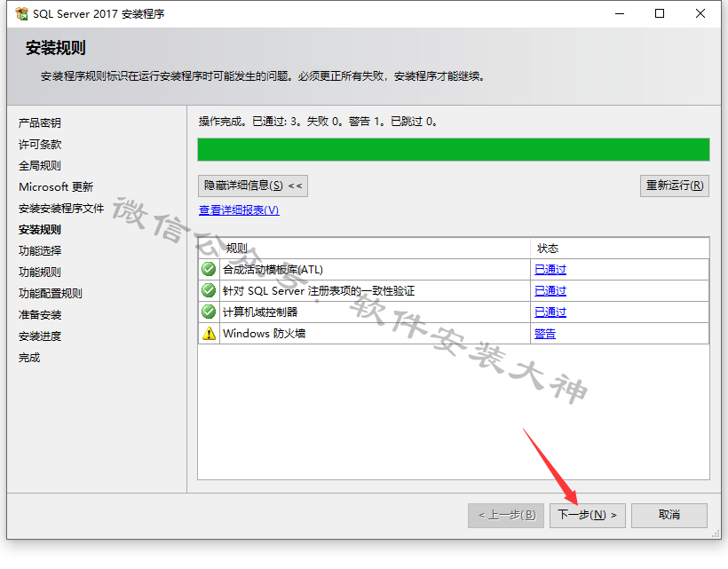The height and width of the screenshot is (569, 728).
Task: Open the 查看详细报表(V) link
Action: 239,210
